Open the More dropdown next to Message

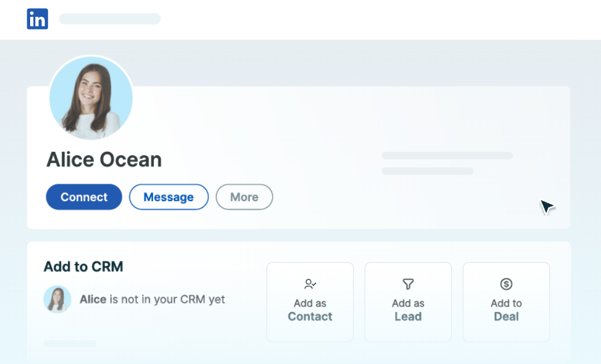pyautogui.click(x=244, y=196)
